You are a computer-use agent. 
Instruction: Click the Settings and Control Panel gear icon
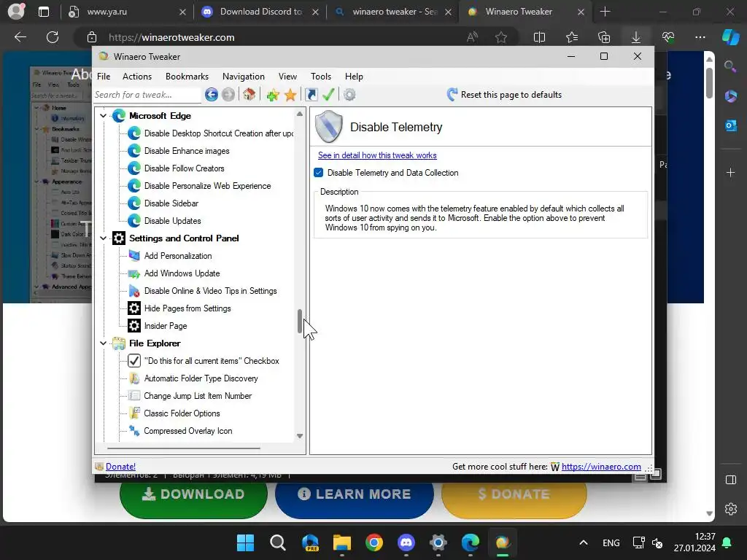coord(119,238)
